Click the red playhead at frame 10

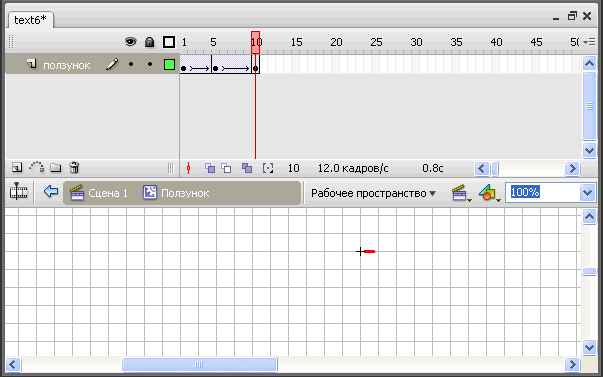tap(255, 42)
